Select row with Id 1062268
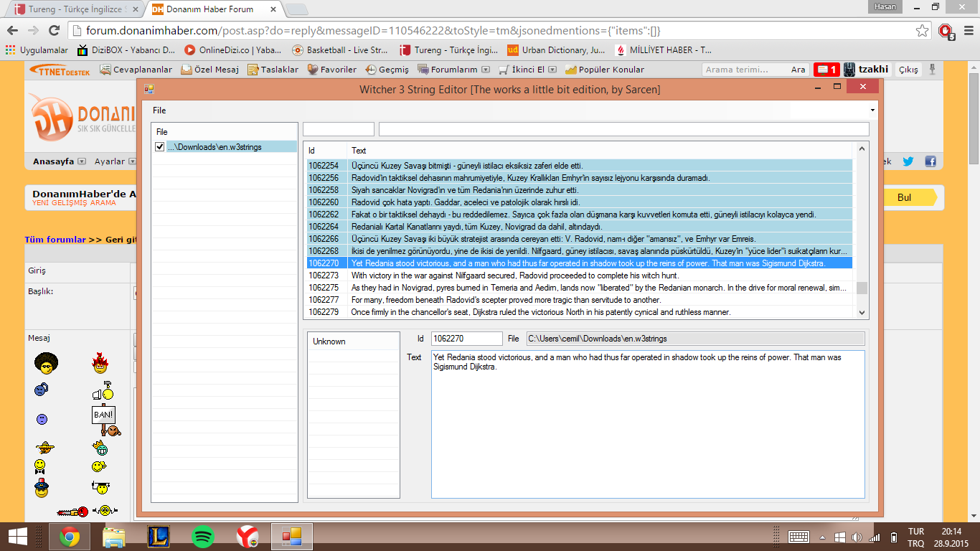The image size is (980, 551). pyautogui.click(x=580, y=251)
